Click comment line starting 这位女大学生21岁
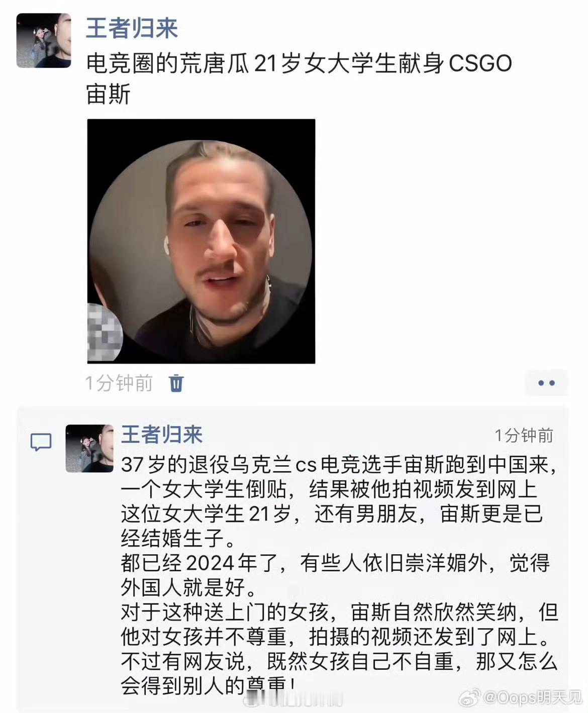 (332, 514)
